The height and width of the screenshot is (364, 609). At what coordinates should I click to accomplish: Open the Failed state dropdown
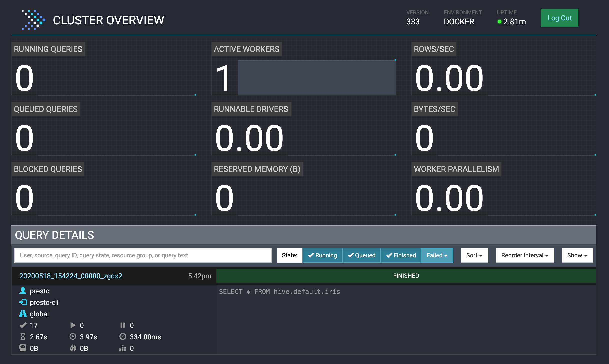[x=437, y=255]
